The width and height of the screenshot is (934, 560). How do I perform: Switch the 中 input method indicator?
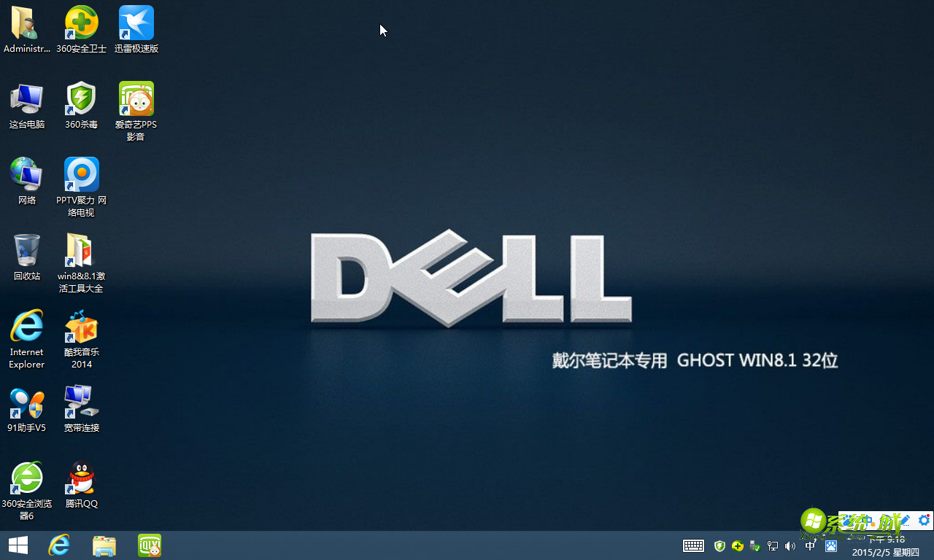pyautogui.click(x=810, y=545)
